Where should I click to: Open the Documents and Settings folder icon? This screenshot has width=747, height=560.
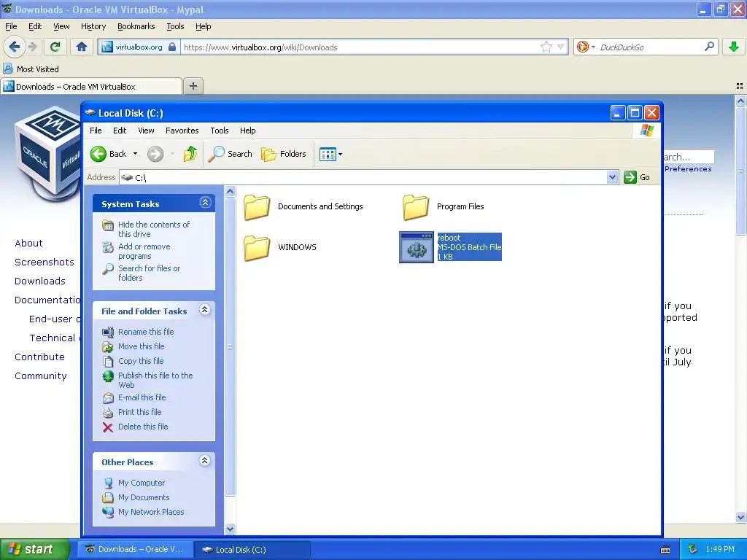[x=257, y=207]
